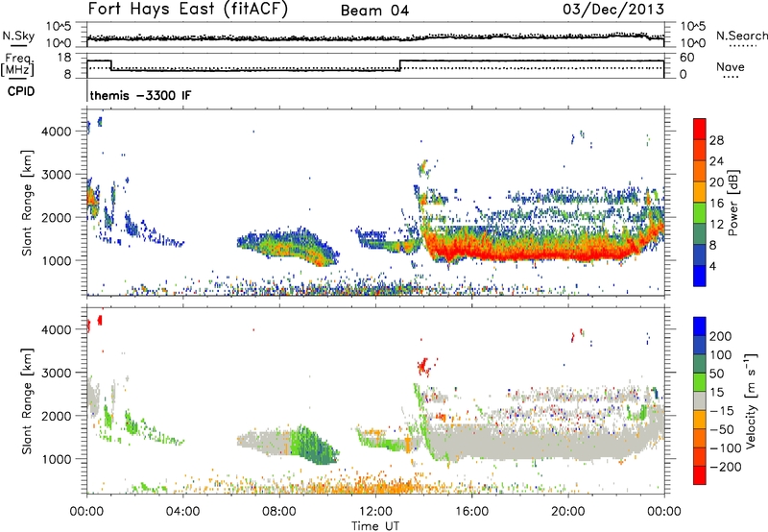Click the '18' frequency axis tick
The width and height of the screenshot is (768, 532).
click(64, 58)
